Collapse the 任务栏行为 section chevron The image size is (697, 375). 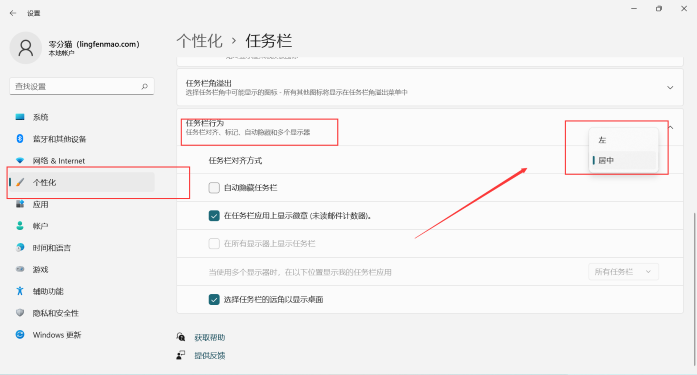[x=671, y=128]
